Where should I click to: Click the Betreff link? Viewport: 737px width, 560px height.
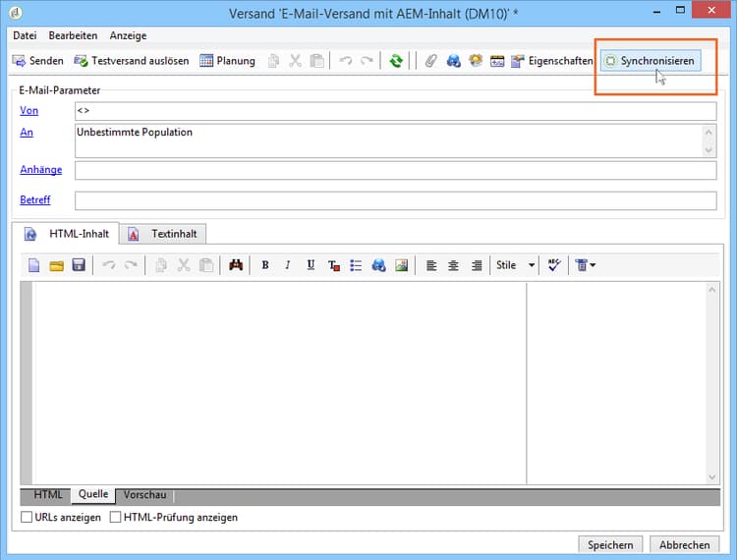(35, 199)
